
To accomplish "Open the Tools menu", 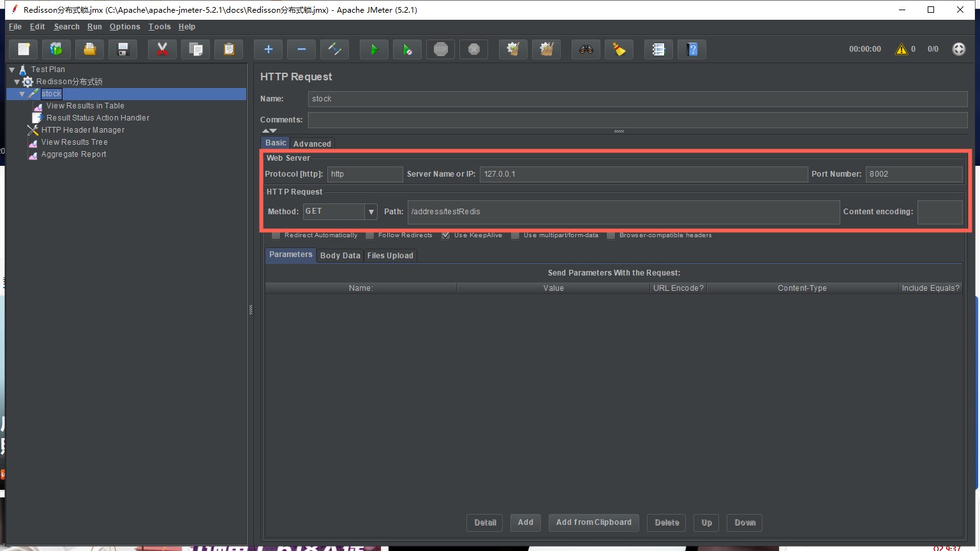I will coord(160,27).
